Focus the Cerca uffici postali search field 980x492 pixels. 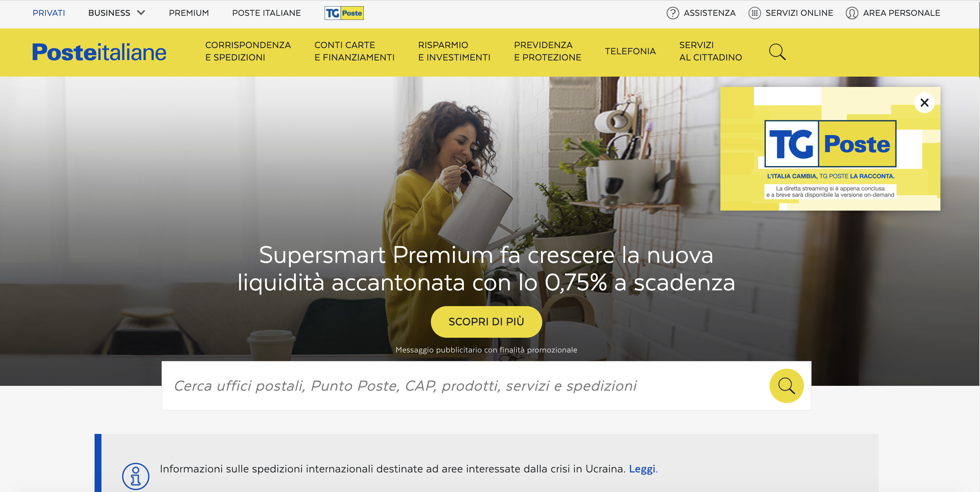[464, 385]
